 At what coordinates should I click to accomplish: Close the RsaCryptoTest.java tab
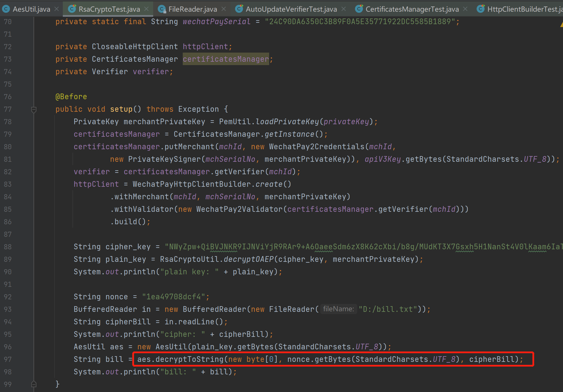[146, 9]
